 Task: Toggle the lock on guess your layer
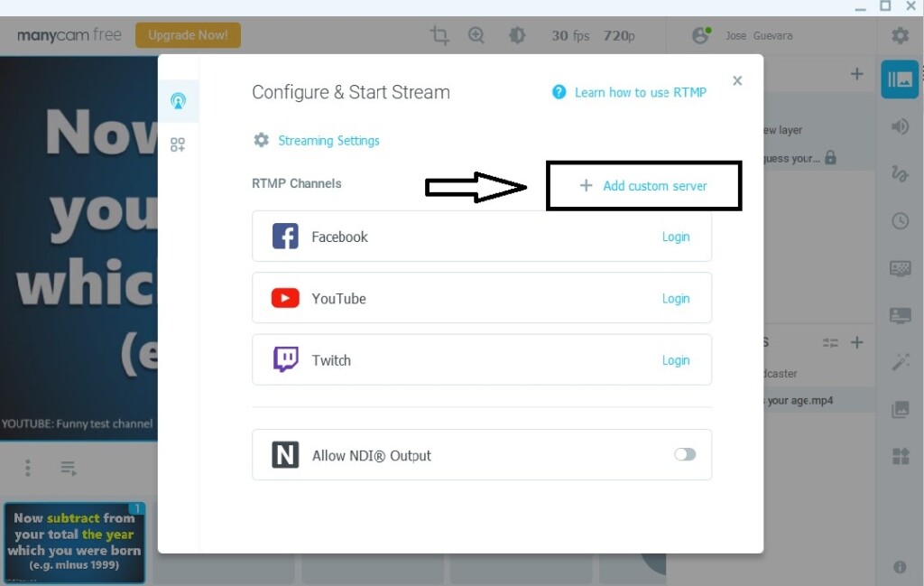(830, 157)
